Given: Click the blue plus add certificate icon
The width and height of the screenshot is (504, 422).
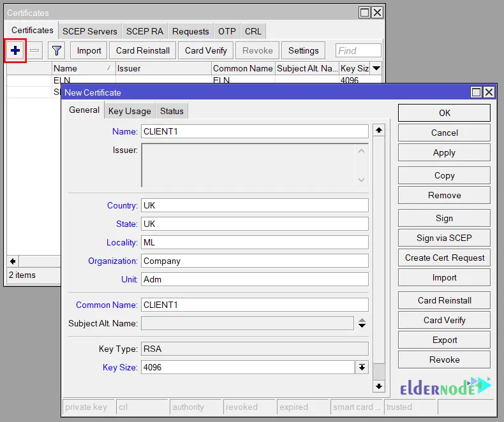Looking at the screenshot, I should (x=16, y=50).
